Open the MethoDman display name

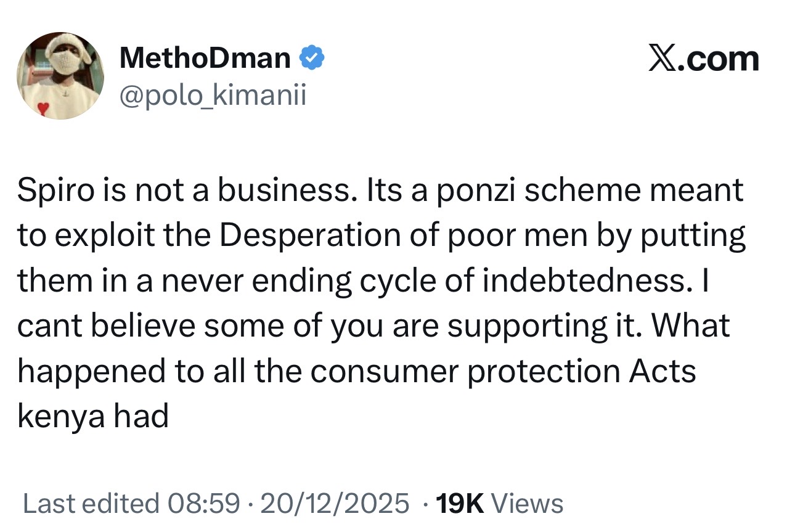pyautogui.click(x=205, y=59)
